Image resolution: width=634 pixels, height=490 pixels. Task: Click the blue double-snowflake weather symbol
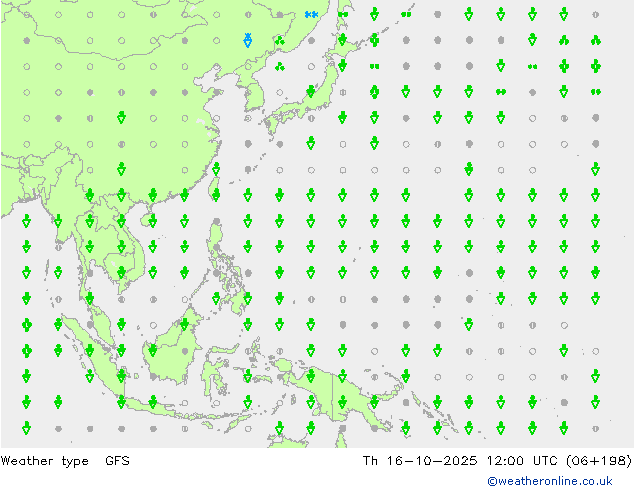(x=311, y=15)
